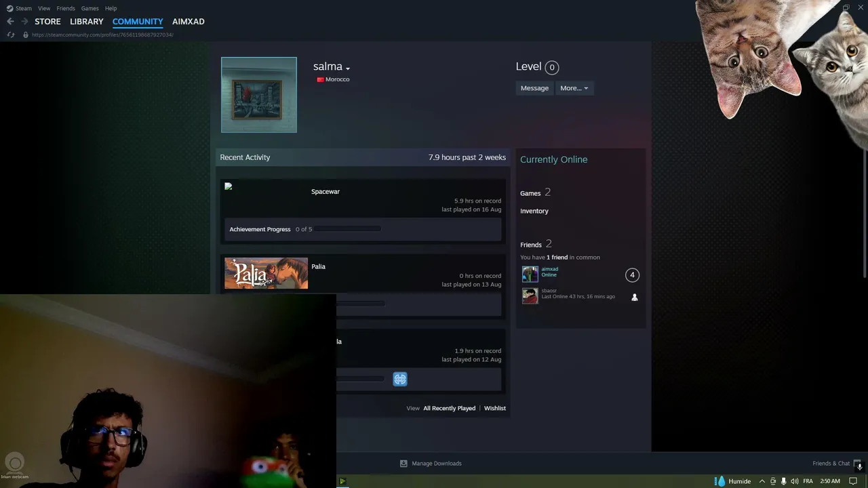Screen dimensions: 868x488
Task: Click salma's profile avatar image
Action: pos(259,95)
